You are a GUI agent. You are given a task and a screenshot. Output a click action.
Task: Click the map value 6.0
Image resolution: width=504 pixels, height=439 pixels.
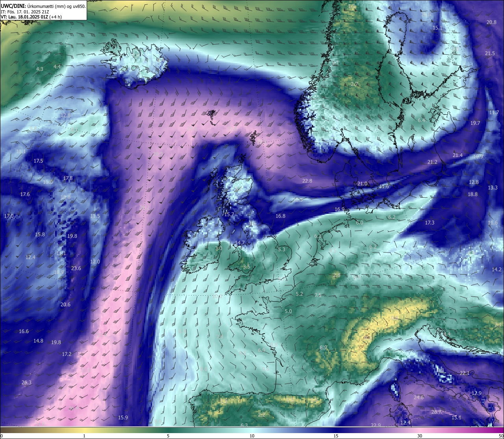pyautogui.click(x=359, y=222)
